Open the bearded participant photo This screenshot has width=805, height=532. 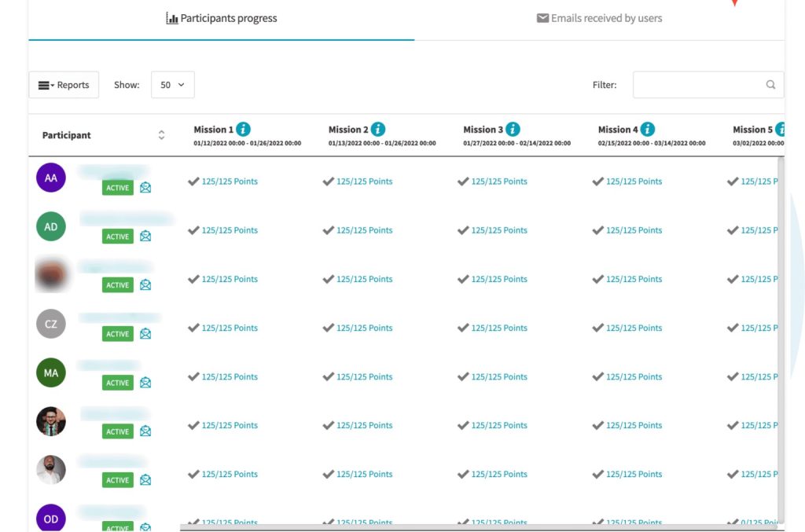[51, 470]
